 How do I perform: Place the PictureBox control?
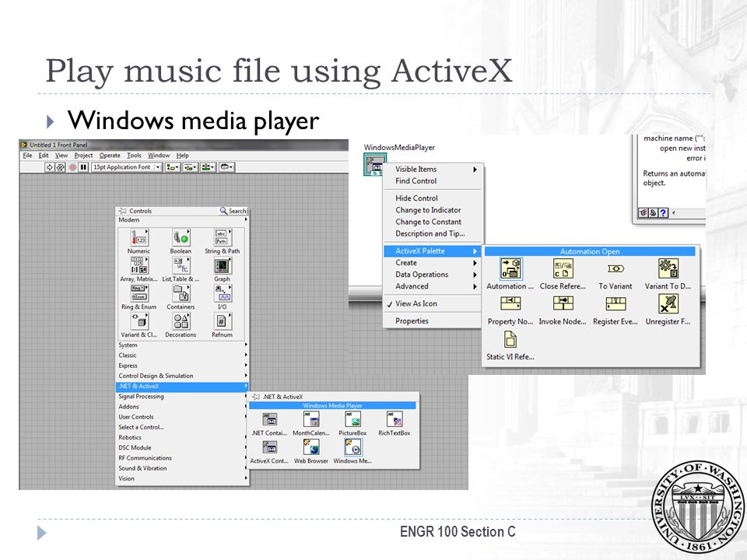tap(352, 419)
